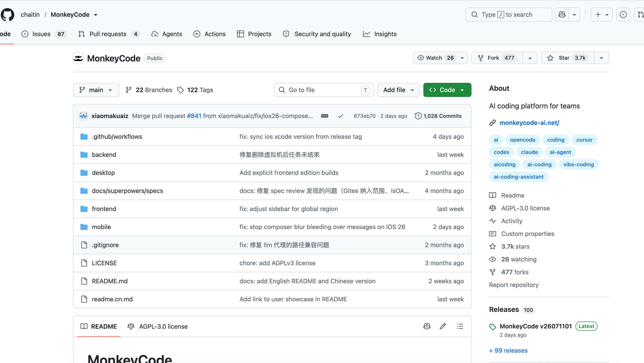644x363 pixels.
Task: Open the Security and quality tab
Action: [317, 34]
